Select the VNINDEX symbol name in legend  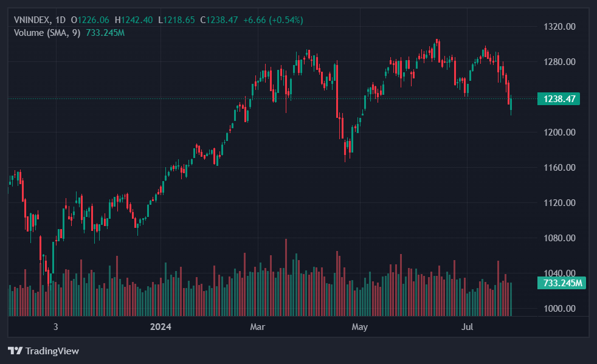point(32,20)
